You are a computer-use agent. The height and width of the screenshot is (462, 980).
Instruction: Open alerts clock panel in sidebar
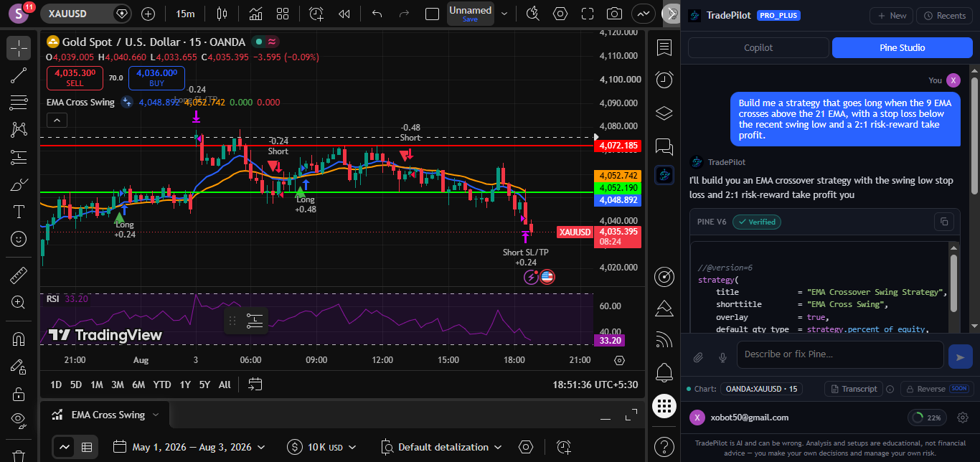[x=664, y=80]
